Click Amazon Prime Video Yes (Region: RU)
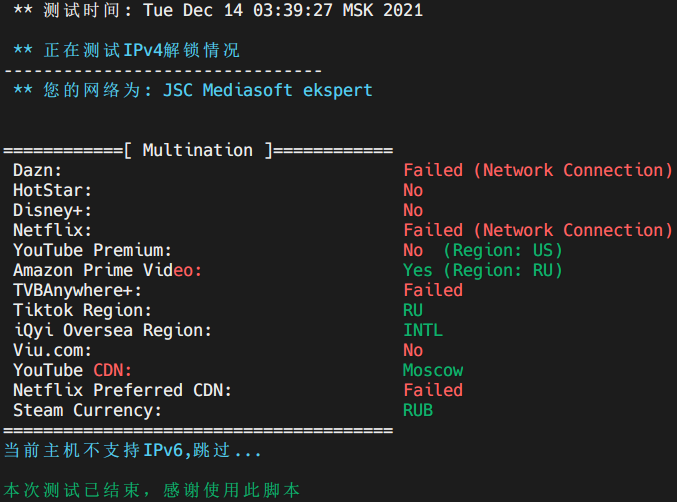 [483, 270]
